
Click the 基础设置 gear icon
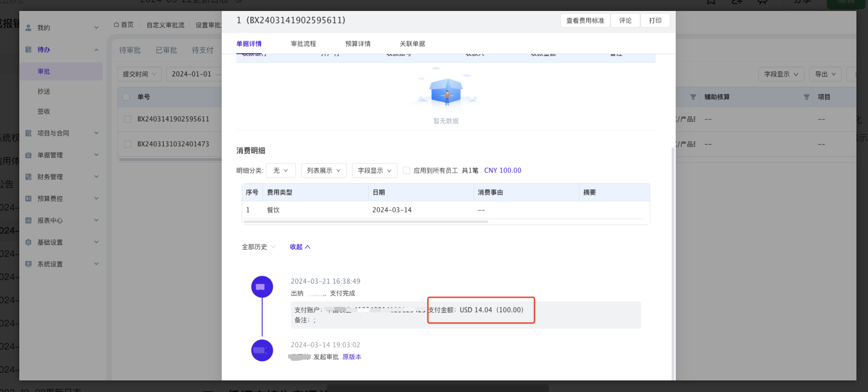pyautogui.click(x=29, y=242)
